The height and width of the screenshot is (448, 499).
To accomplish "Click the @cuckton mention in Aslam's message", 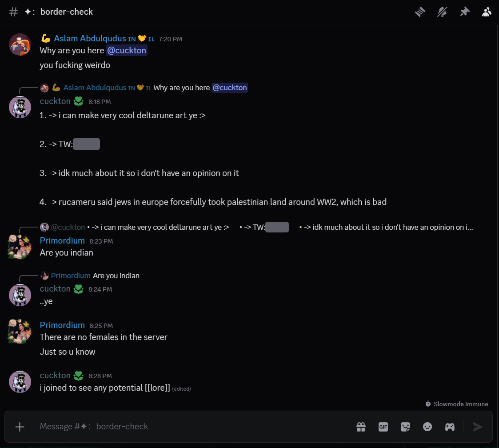I will pyautogui.click(x=127, y=51).
